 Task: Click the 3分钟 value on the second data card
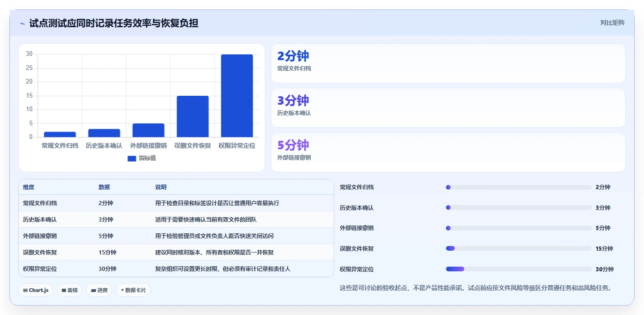tap(293, 100)
